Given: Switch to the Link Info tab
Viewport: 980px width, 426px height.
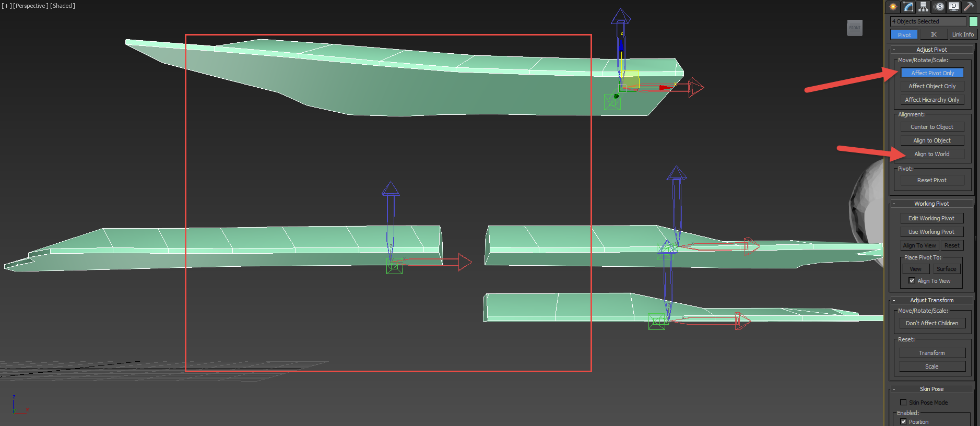Looking at the screenshot, I should (x=963, y=34).
